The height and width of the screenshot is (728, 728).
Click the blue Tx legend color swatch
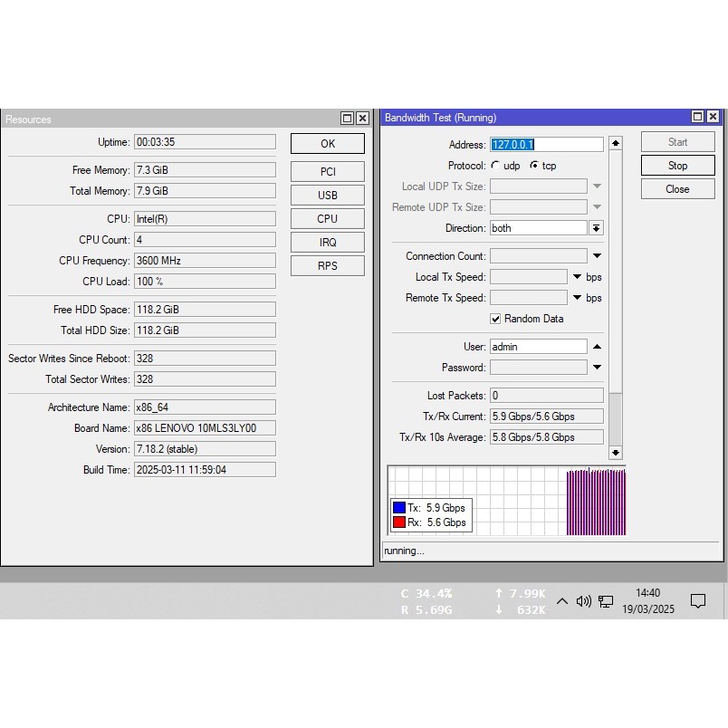(398, 508)
